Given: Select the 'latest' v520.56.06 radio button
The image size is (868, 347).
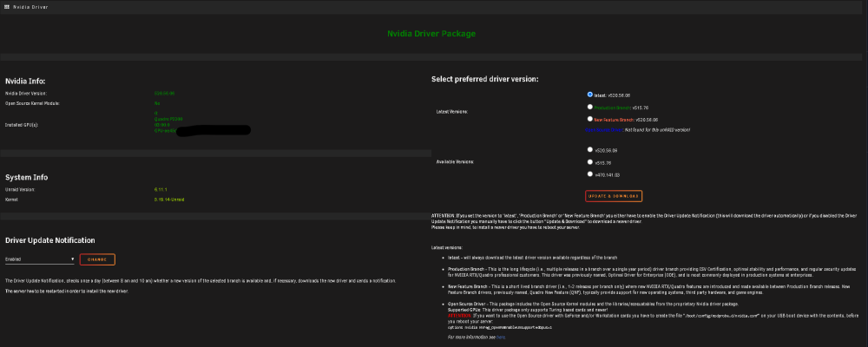Looking at the screenshot, I should click(x=590, y=95).
